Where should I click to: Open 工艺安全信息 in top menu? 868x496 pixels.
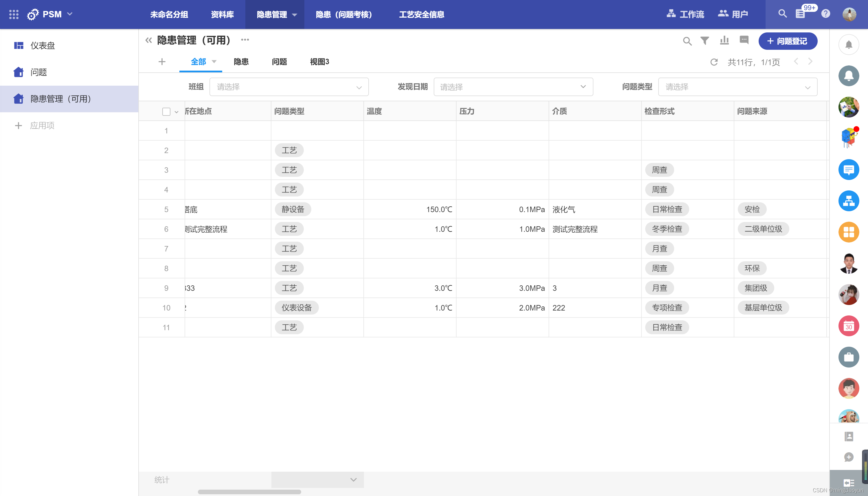[x=421, y=14]
